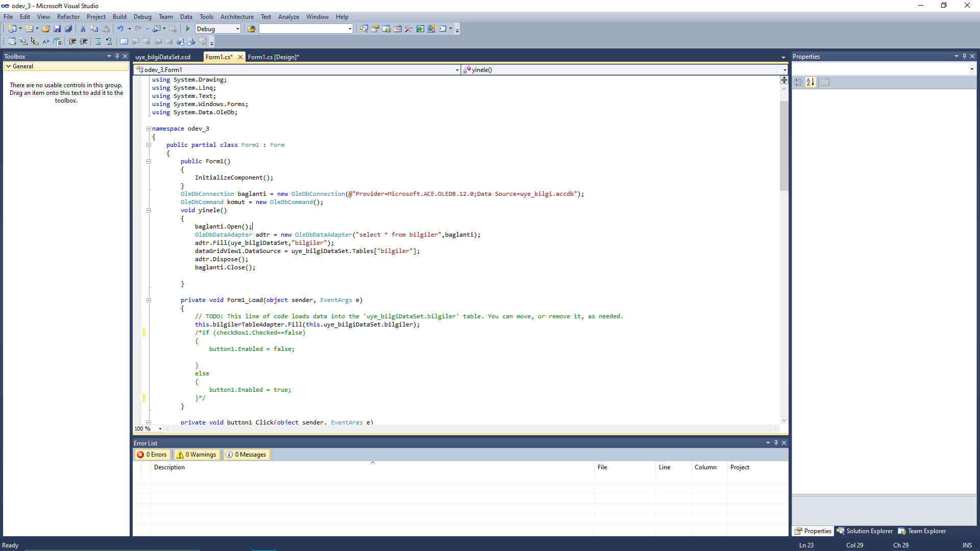
Task: Toggle the 0 Warnings filter
Action: [197, 455]
